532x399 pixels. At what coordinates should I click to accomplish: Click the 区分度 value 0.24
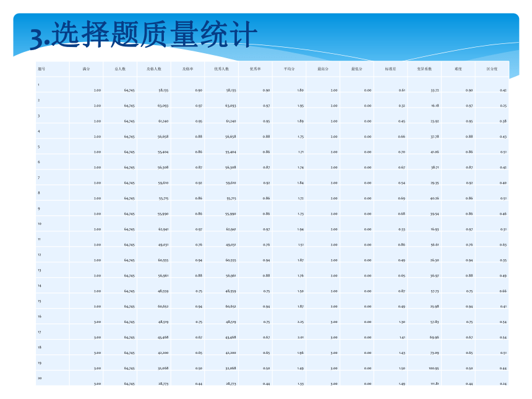pos(503,384)
